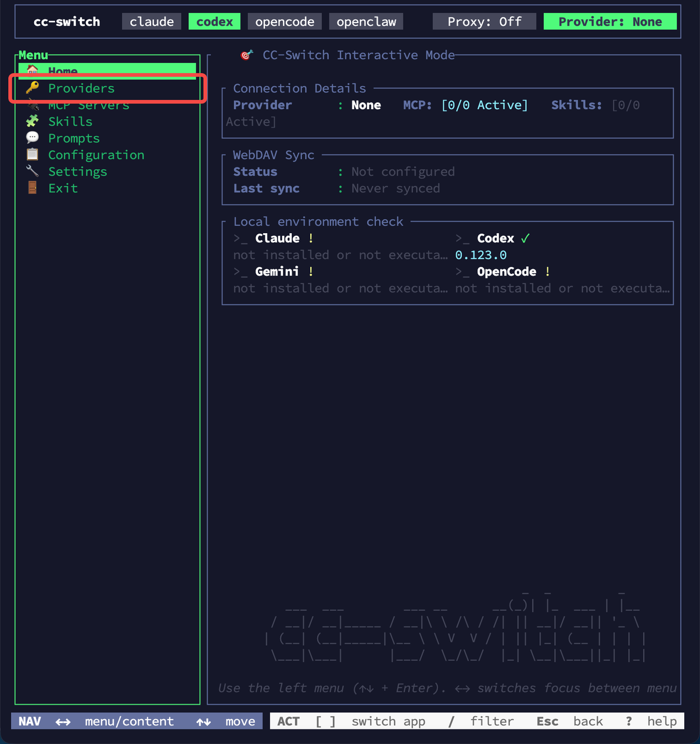This screenshot has height=744, width=700.
Task: Click the speech bubble icon beside Prompts
Action: (x=33, y=138)
